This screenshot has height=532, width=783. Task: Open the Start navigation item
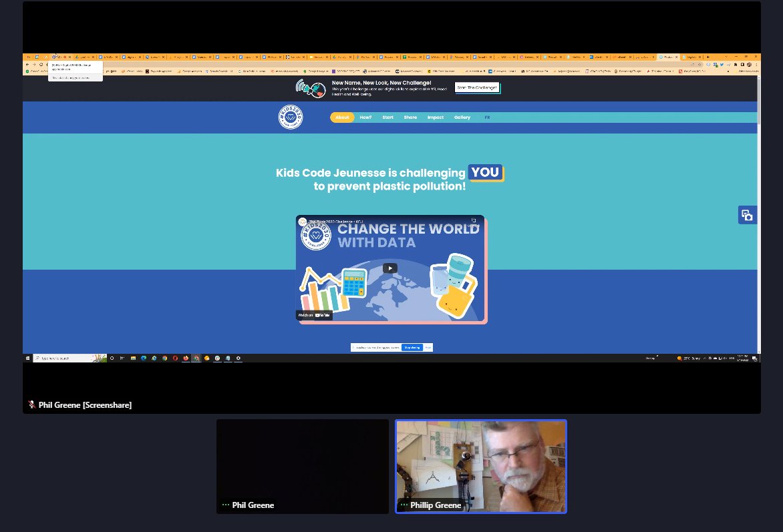click(388, 117)
